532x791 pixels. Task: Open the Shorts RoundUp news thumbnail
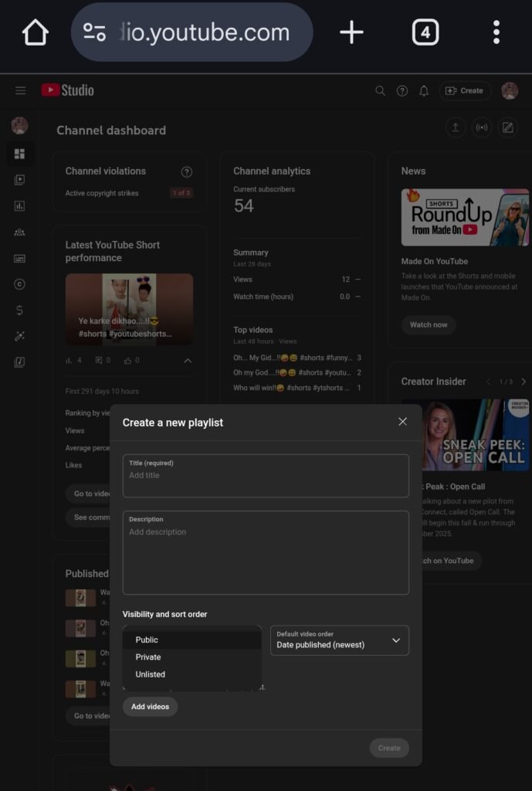pyautogui.click(x=465, y=217)
